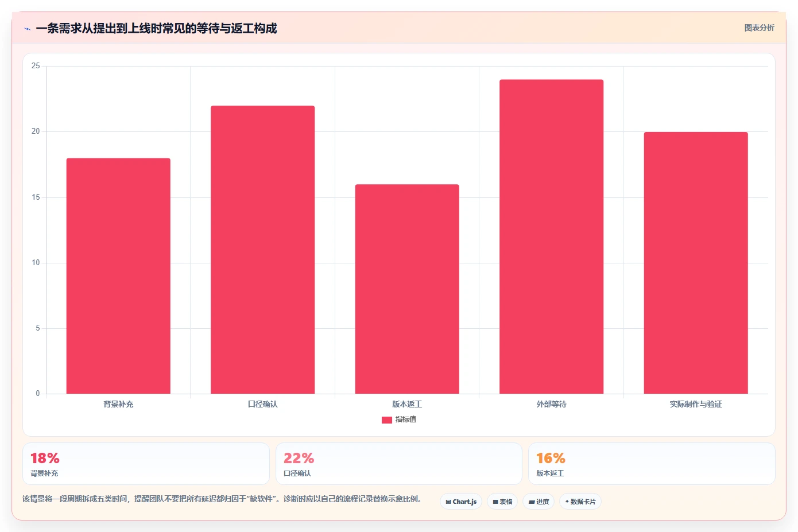Click the description text starting 该情景将一段周期
Image resolution: width=798 pixels, height=532 pixels.
tap(222, 499)
